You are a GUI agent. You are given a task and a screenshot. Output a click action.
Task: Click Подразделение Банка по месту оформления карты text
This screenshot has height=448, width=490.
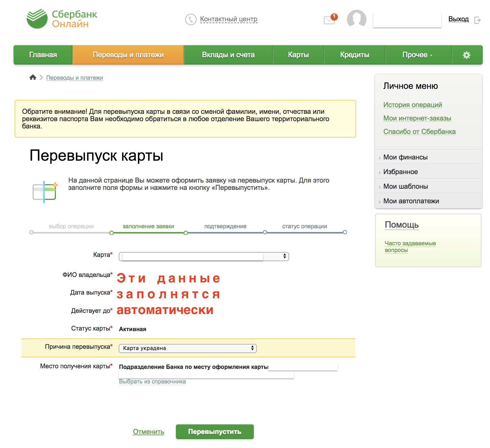(x=194, y=367)
